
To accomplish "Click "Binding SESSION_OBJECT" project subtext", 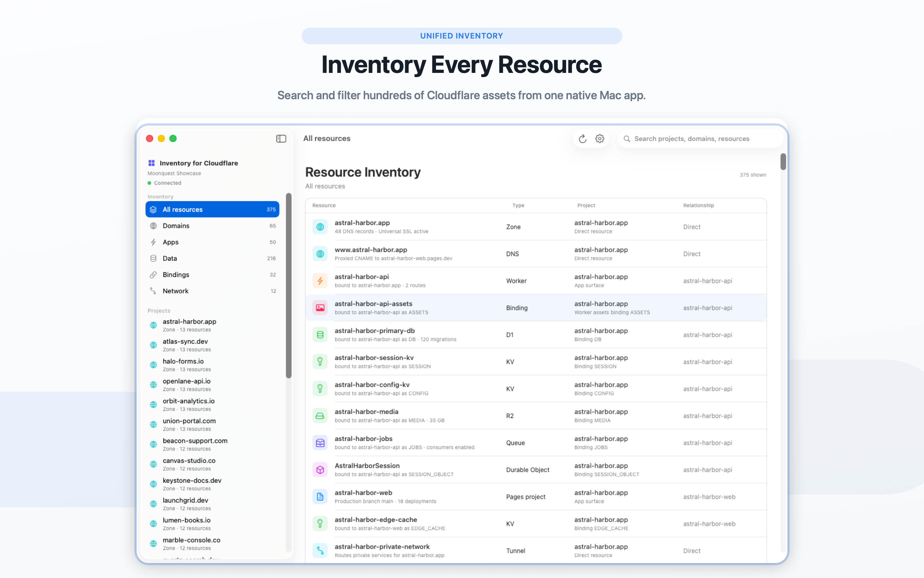I will coord(607,474).
